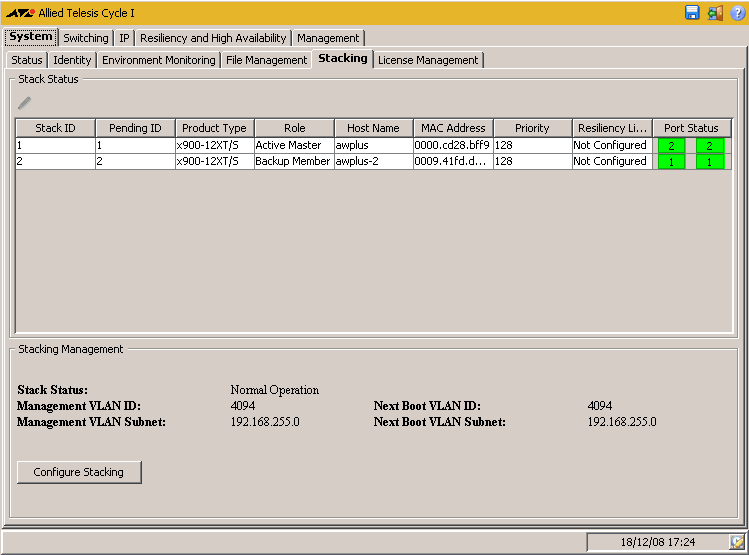749x555 pixels.
Task: Click first green port 2 indicator of awplus
Action: [671, 146]
